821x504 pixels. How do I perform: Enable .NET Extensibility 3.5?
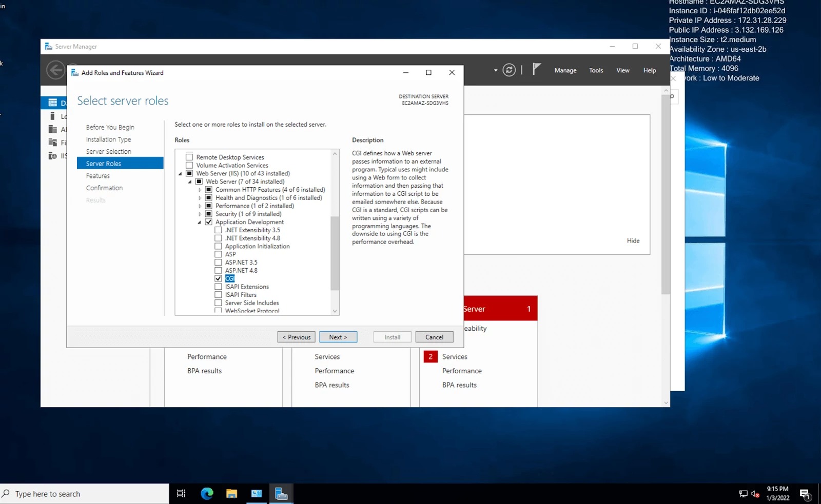point(218,230)
